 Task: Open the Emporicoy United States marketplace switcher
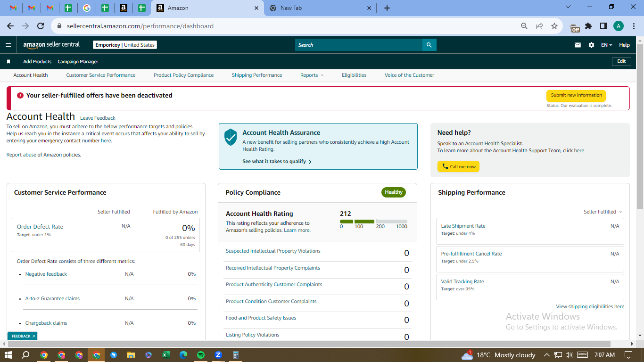pos(124,45)
